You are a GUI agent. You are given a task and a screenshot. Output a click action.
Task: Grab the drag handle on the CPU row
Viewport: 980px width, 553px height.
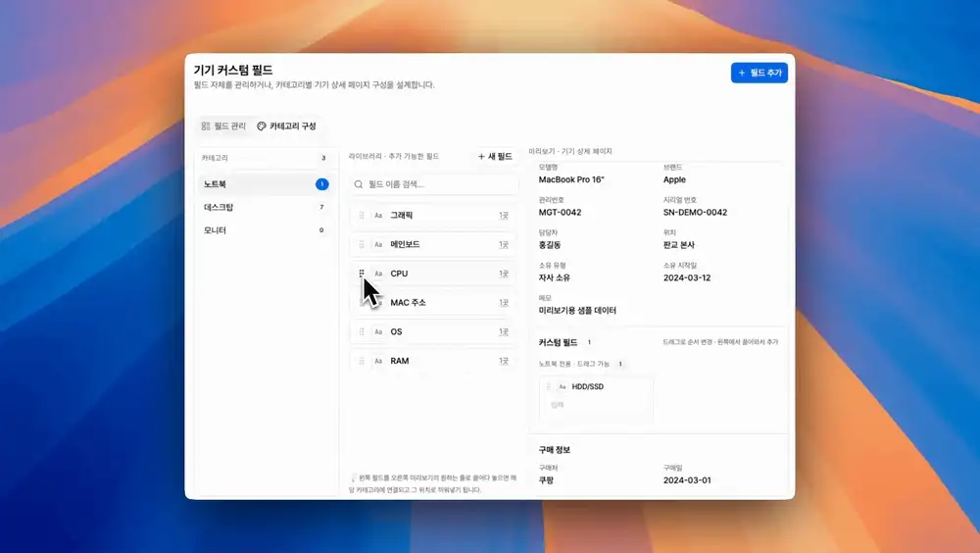click(x=362, y=274)
